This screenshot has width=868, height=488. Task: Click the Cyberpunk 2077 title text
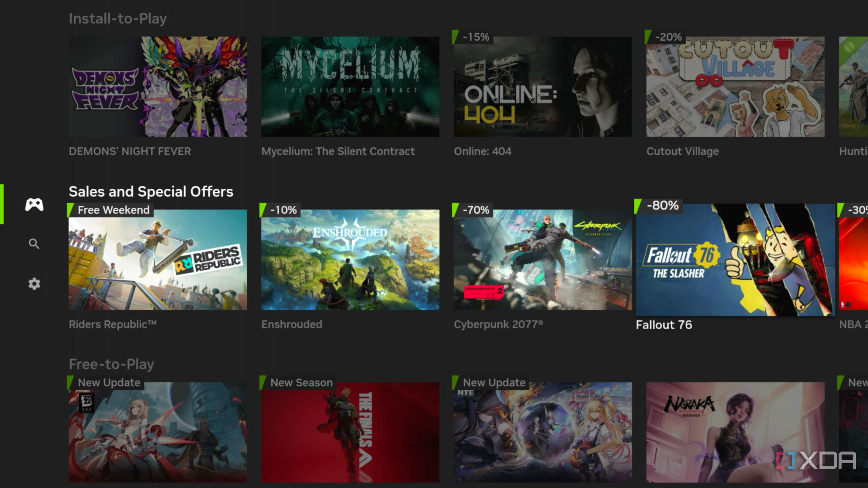(x=498, y=324)
